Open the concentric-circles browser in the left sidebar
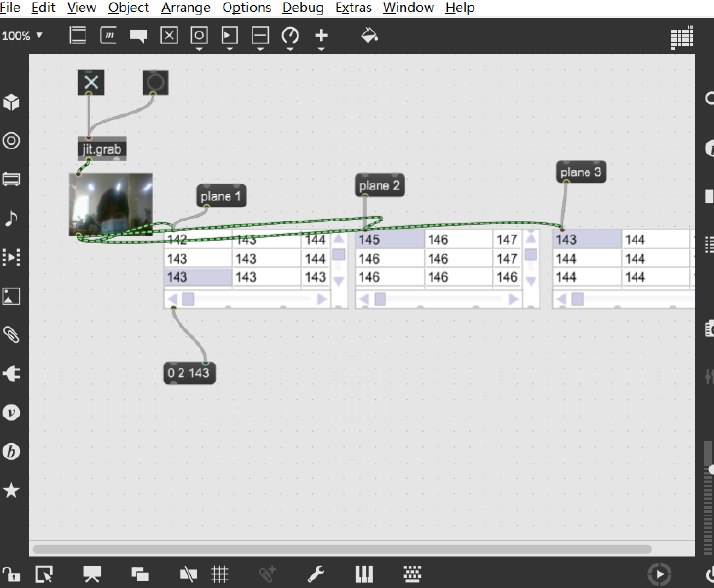 pyautogui.click(x=11, y=140)
